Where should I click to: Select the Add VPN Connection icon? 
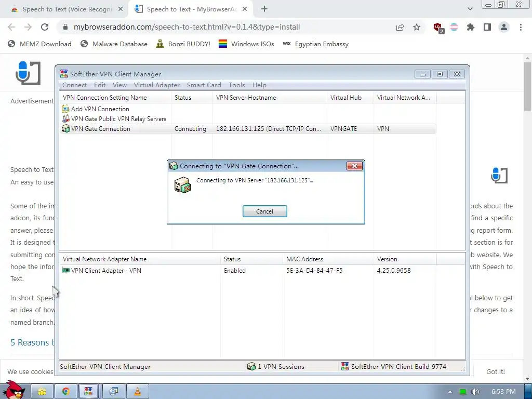coord(66,109)
